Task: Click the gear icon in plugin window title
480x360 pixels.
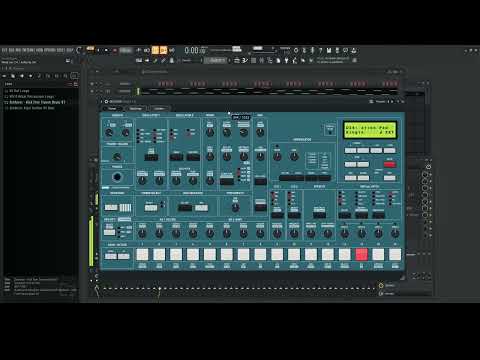Action: (x=106, y=101)
